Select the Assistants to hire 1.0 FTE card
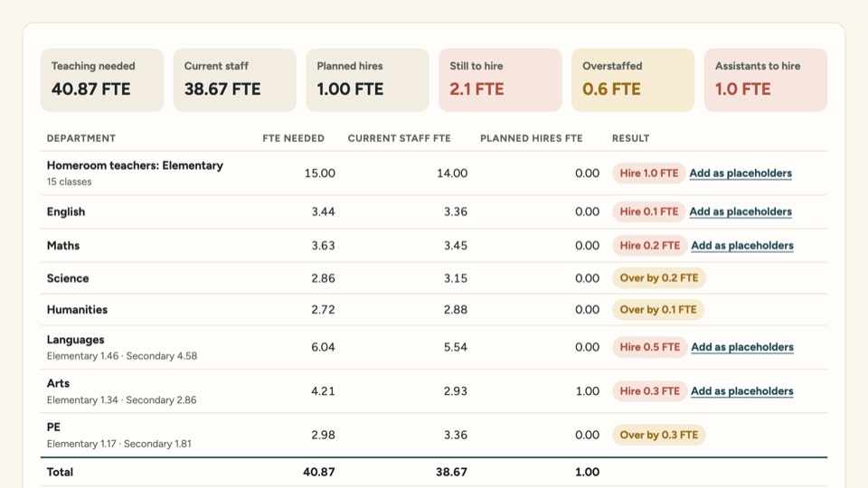The height and width of the screenshot is (488, 868). click(x=766, y=80)
